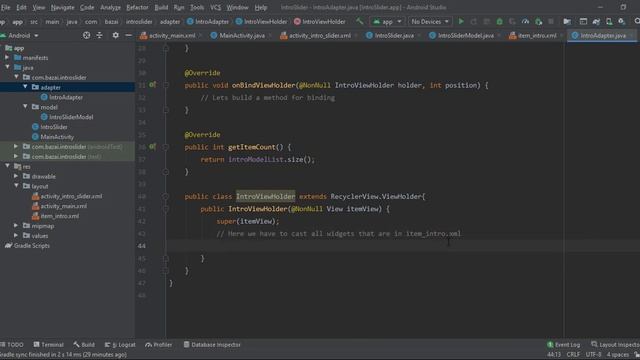640x360 pixels.
Task: Expand the manifests folder
Action: click(x=7, y=58)
